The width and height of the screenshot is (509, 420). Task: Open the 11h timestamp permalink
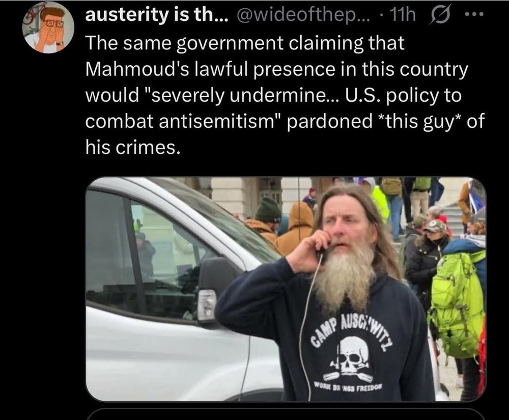click(x=403, y=15)
